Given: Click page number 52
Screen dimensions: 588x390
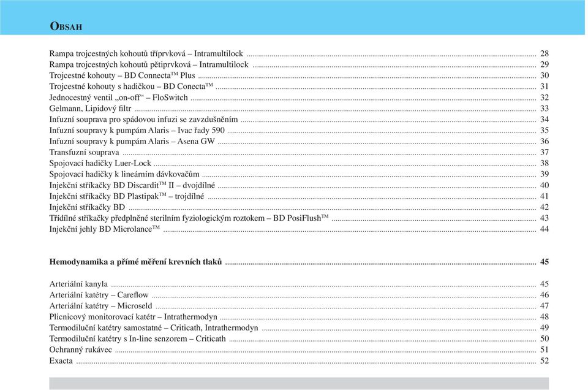Looking at the screenshot, I should (544, 361).
